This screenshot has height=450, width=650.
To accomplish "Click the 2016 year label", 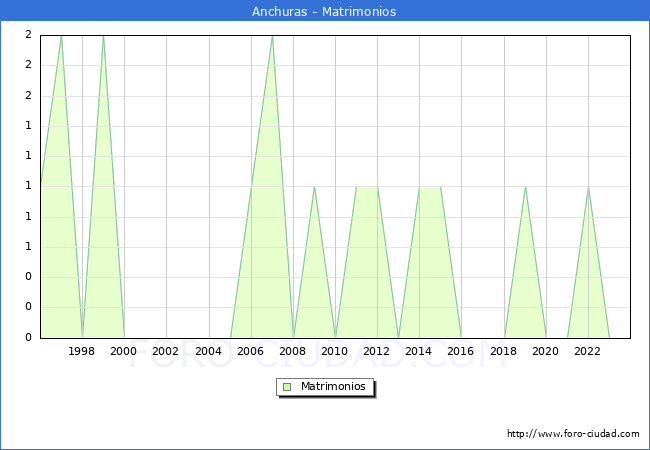I will pos(461,351).
